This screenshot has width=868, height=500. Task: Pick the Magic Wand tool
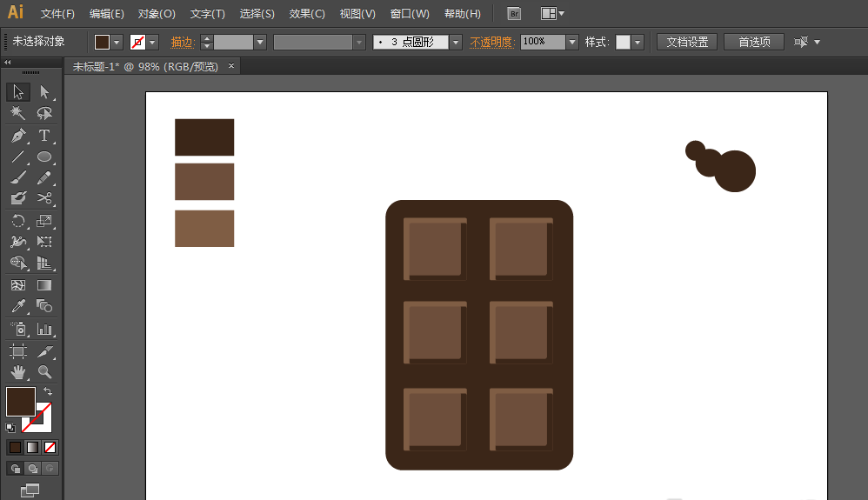[18, 113]
